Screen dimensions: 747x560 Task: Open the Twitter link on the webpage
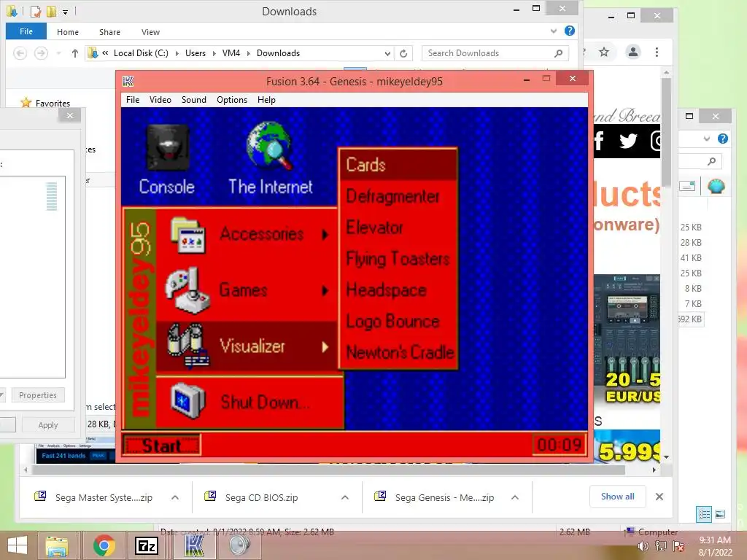tap(628, 141)
